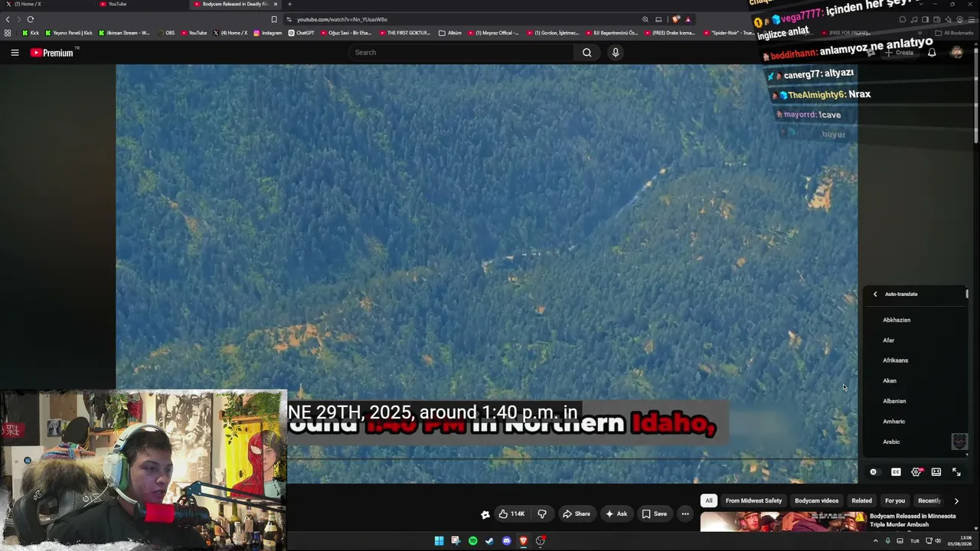
Task: Open Brave browser taskbar icon
Action: coord(524,541)
